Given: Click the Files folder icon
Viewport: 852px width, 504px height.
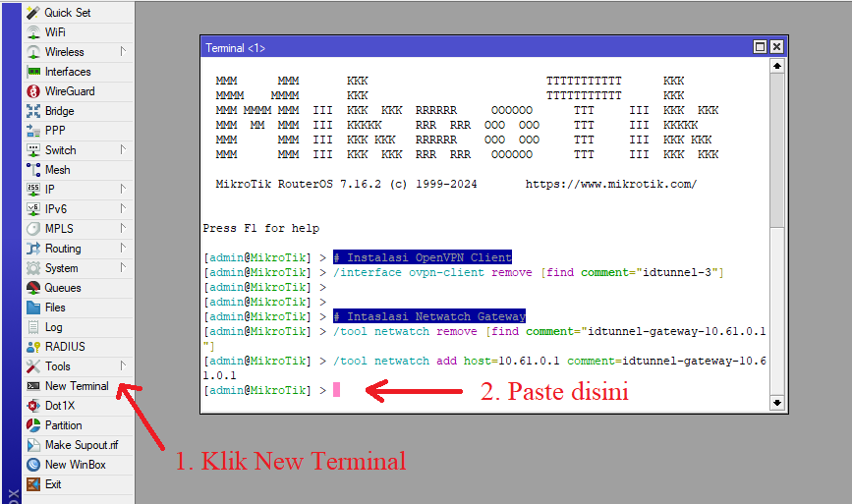Looking at the screenshot, I should [x=33, y=308].
